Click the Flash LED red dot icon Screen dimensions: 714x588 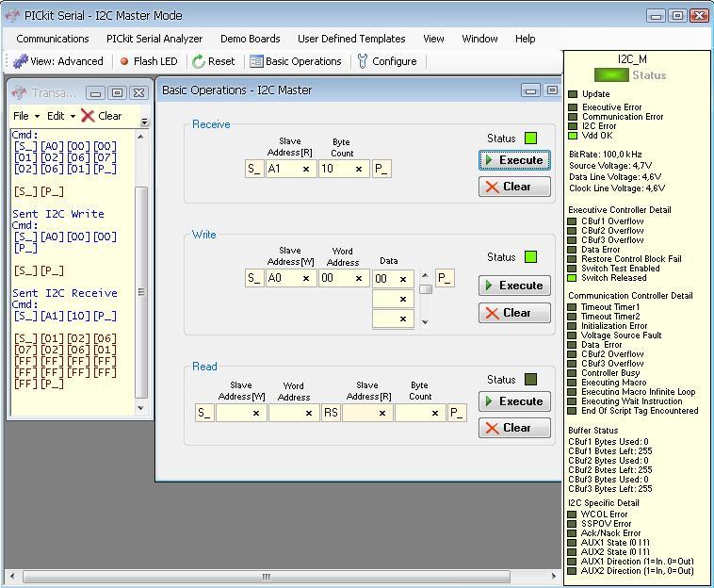point(124,61)
